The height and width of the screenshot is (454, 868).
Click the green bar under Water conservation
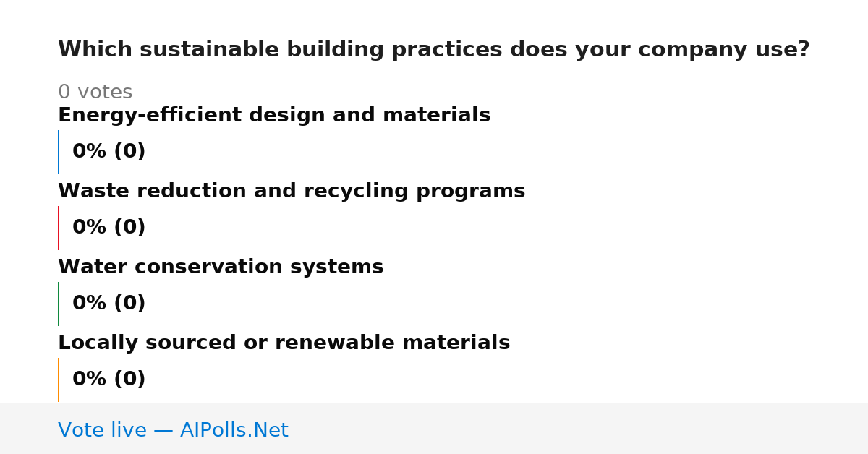point(58,304)
